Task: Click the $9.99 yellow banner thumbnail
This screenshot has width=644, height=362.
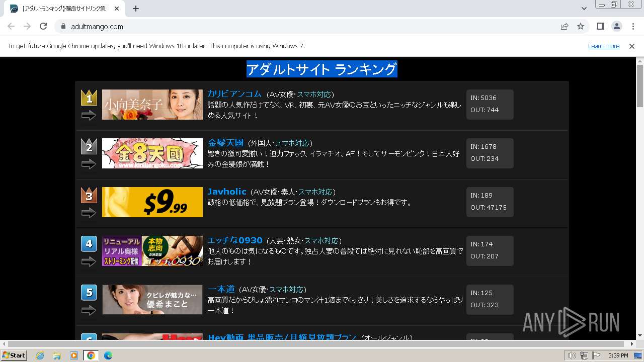Action: 152,202
